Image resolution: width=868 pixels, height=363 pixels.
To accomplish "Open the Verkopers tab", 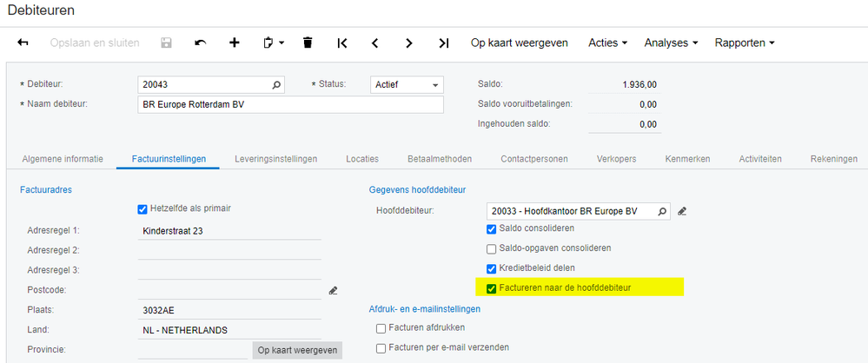I will pyautogui.click(x=616, y=159).
